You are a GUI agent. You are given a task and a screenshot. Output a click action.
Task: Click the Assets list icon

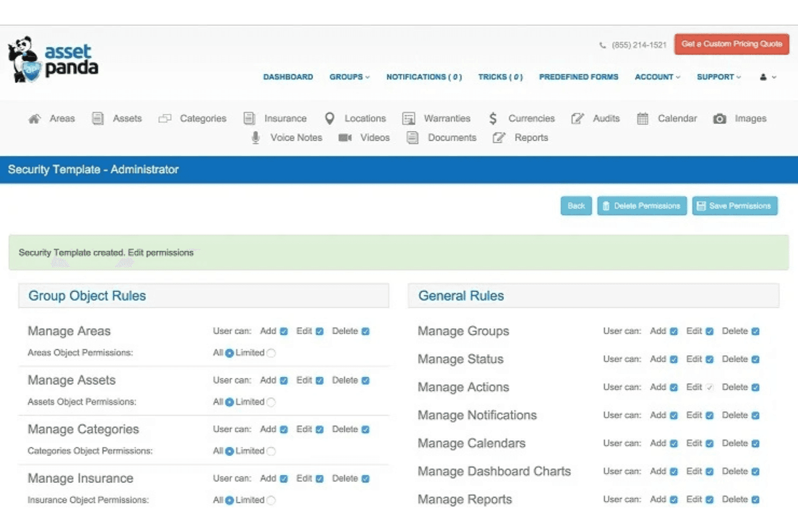click(98, 119)
